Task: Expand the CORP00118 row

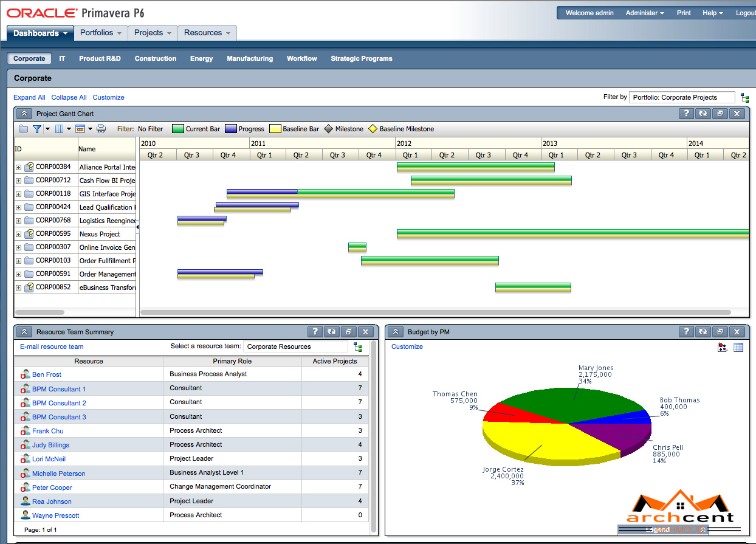Action: click(x=19, y=194)
